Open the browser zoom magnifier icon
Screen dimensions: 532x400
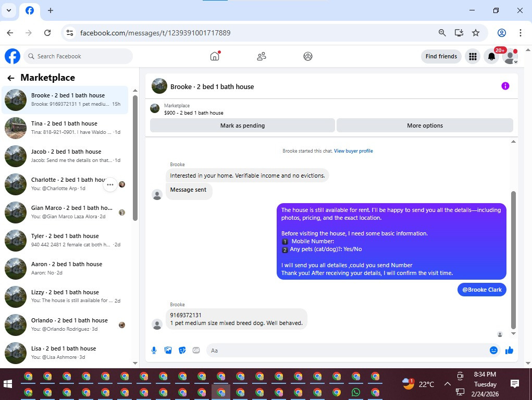[442, 33]
